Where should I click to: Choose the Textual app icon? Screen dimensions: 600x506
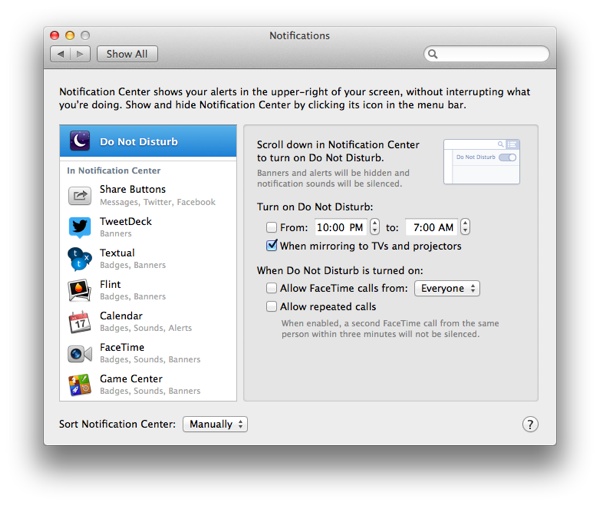pyautogui.click(x=80, y=259)
